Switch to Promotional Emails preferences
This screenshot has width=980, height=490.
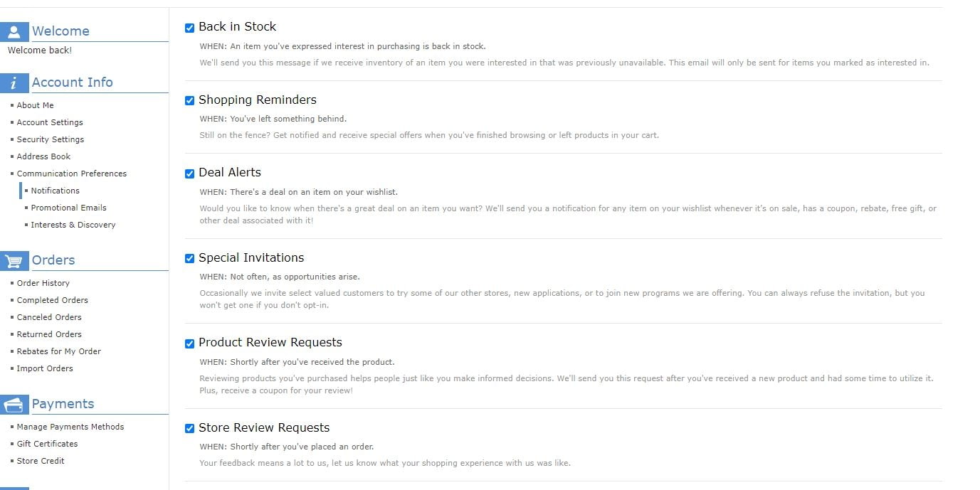pos(68,208)
